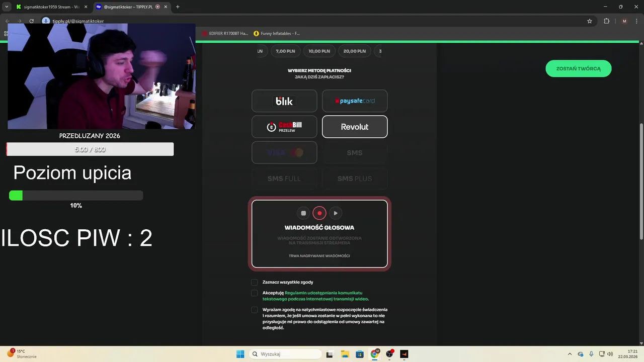Click the microphone tray icon
This screenshot has height=362, width=644.
point(591,354)
